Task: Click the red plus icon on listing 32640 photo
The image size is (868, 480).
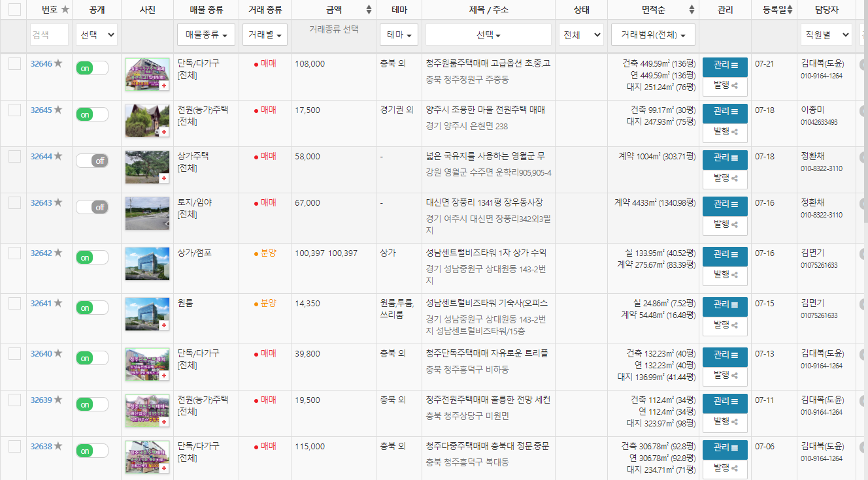Action: 165,377
